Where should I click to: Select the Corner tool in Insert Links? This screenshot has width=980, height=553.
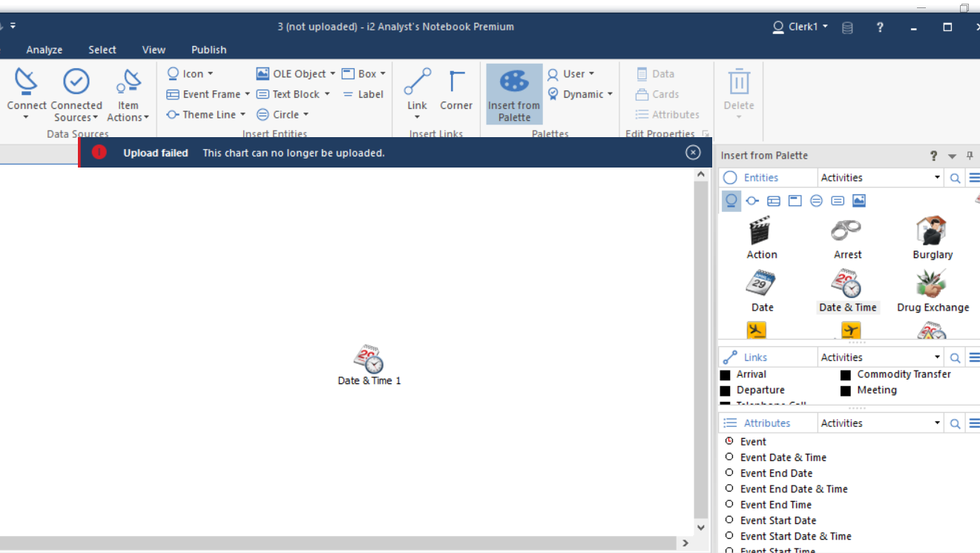click(x=456, y=89)
